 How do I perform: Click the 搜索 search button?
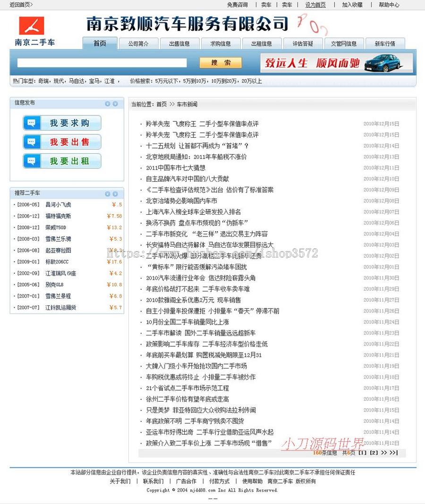(220, 62)
